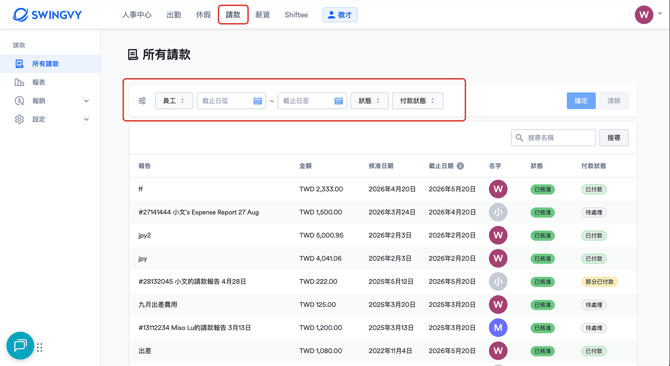Click the 截止日至 date field

[312, 101]
